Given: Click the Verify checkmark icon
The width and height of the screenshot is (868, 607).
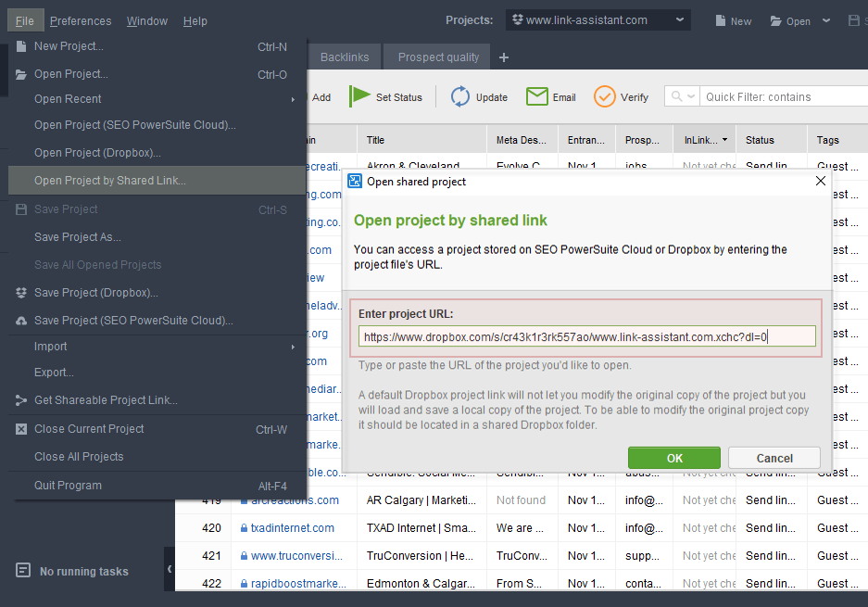Looking at the screenshot, I should [x=604, y=96].
